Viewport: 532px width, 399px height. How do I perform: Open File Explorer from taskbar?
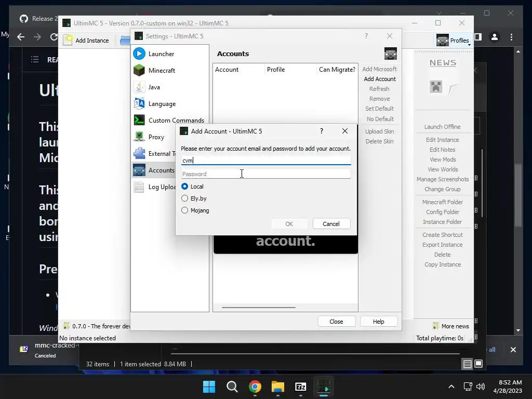[278, 387]
